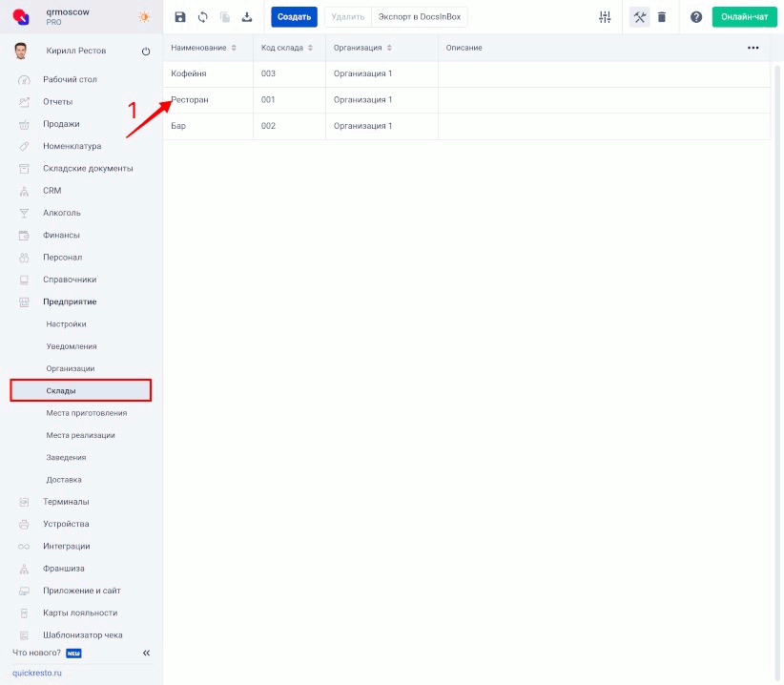Select the Кофейня warehouse row

click(x=466, y=74)
